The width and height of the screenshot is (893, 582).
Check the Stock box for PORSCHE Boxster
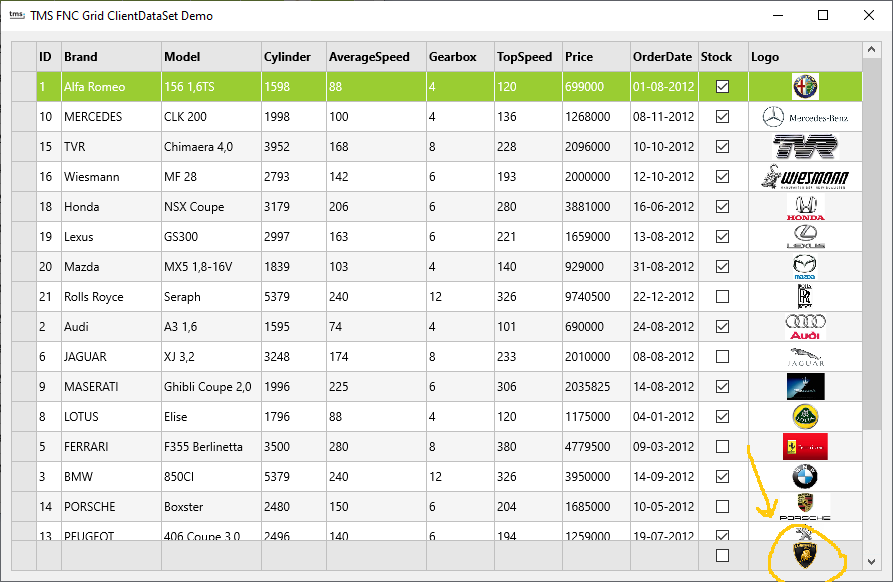click(x=722, y=507)
